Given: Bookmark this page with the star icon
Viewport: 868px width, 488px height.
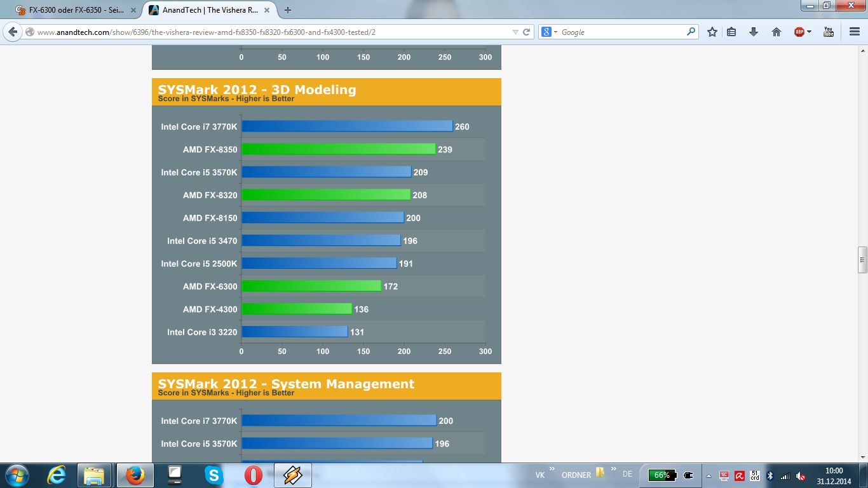Looking at the screenshot, I should pyautogui.click(x=712, y=32).
